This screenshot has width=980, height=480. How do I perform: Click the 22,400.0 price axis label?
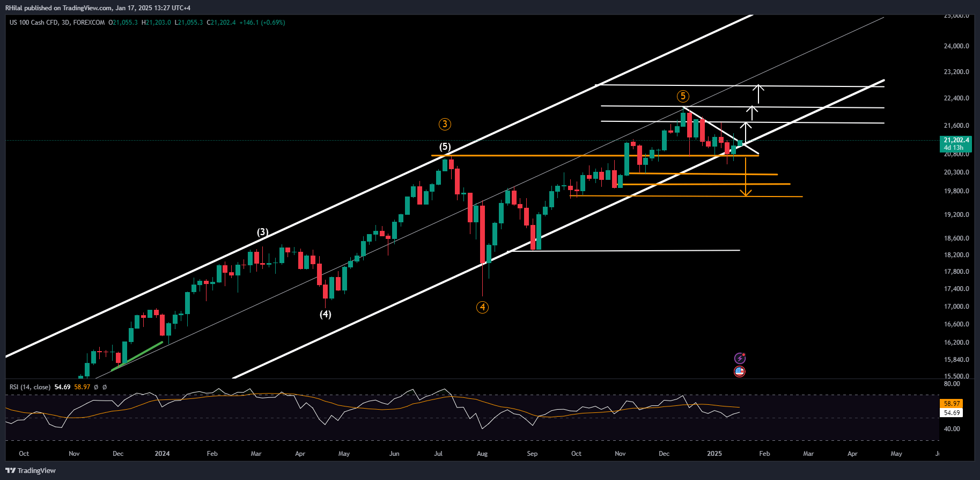click(x=956, y=98)
